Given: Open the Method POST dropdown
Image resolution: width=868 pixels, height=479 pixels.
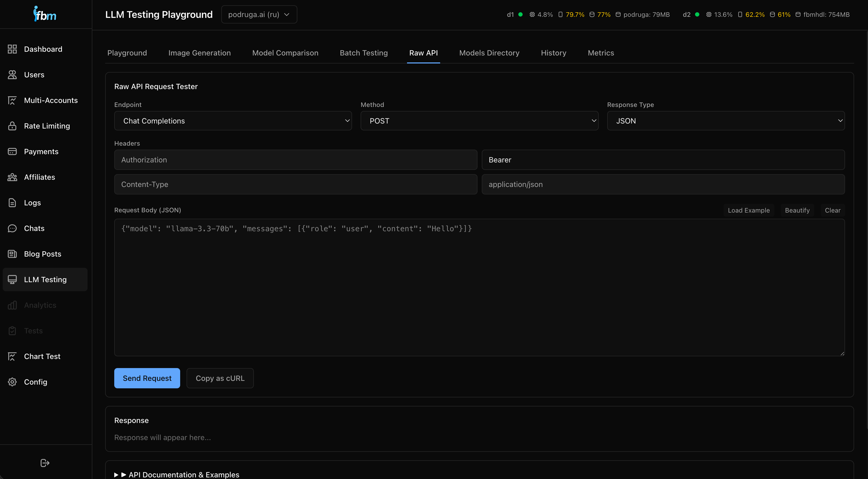Looking at the screenshot, I should point(479,121).
